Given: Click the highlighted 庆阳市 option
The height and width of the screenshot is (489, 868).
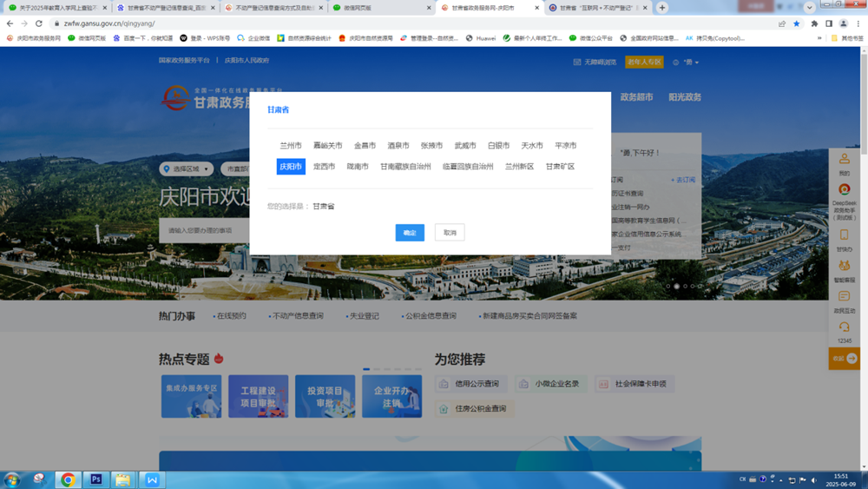Looking at the screenshot, I should (x=291, y=166).
